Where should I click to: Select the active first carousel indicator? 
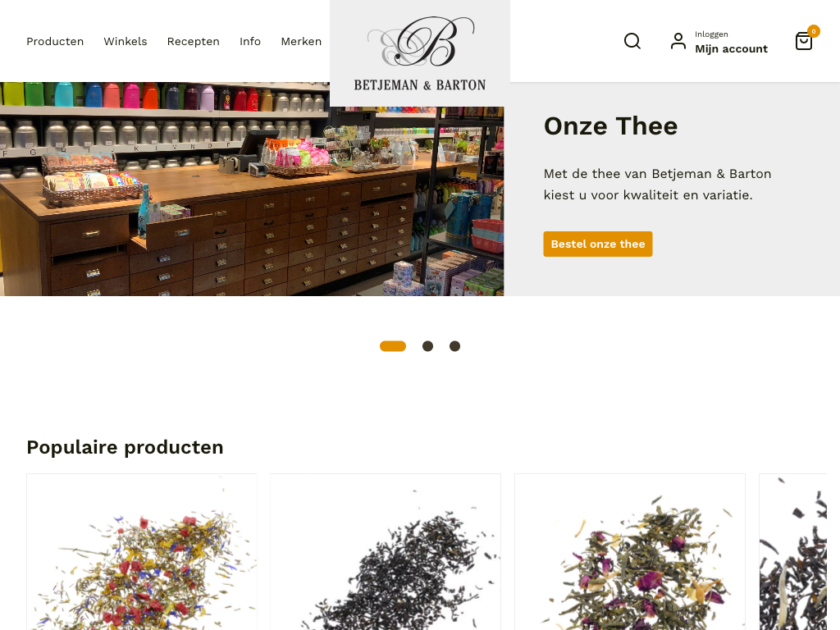393,346
